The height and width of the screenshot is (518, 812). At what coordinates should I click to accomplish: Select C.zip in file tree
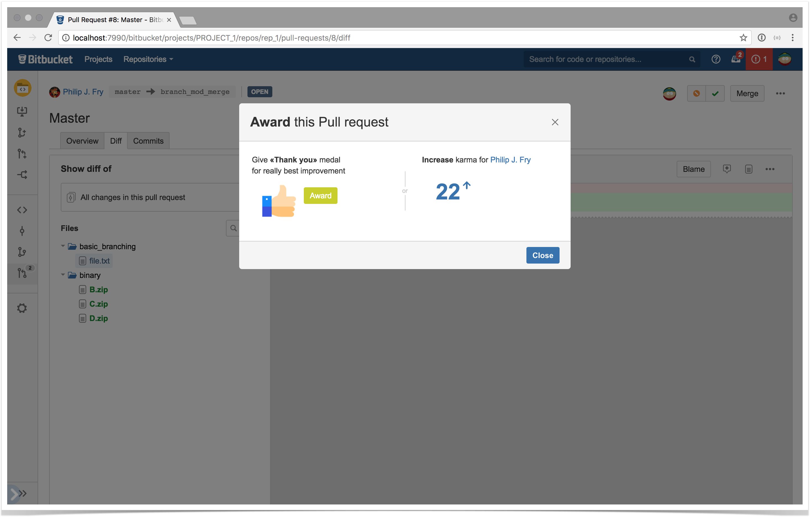pyautogui.click(x=99, y=304)
